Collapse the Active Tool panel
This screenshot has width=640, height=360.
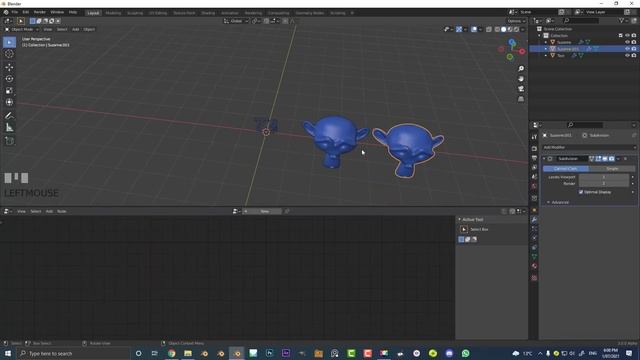[460, 220]
